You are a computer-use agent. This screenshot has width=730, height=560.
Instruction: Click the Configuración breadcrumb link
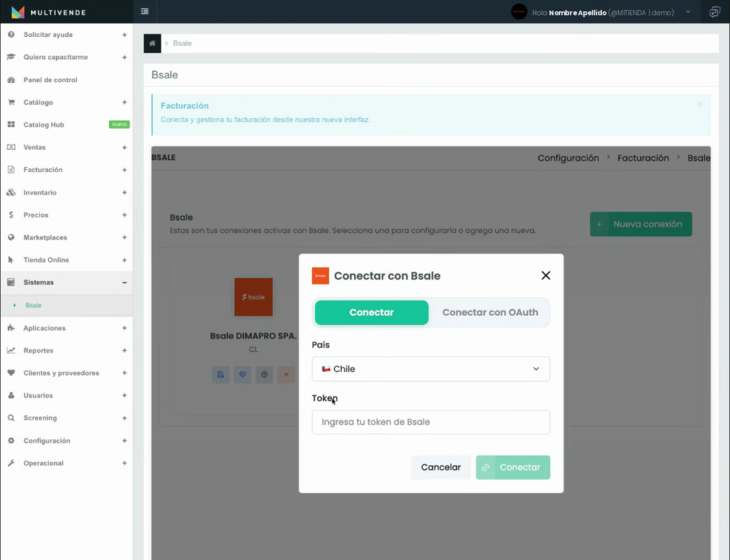click(568, 158)
